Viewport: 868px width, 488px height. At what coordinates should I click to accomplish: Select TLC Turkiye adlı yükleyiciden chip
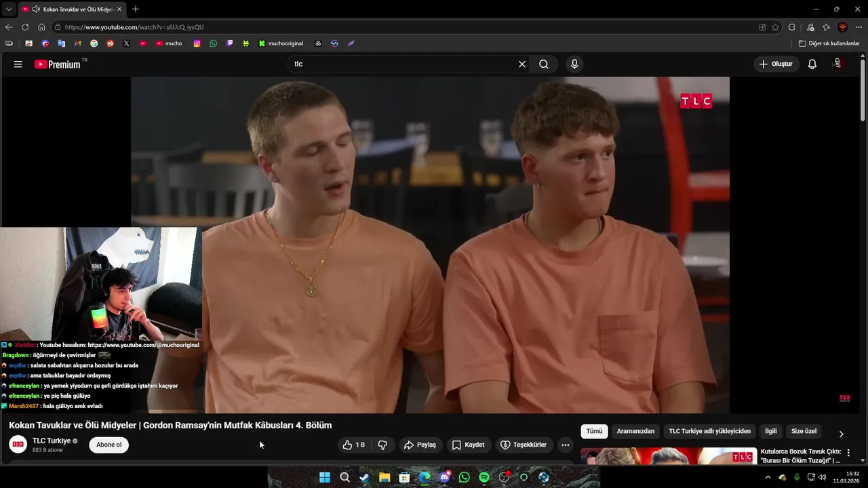(x=710, y=431)
